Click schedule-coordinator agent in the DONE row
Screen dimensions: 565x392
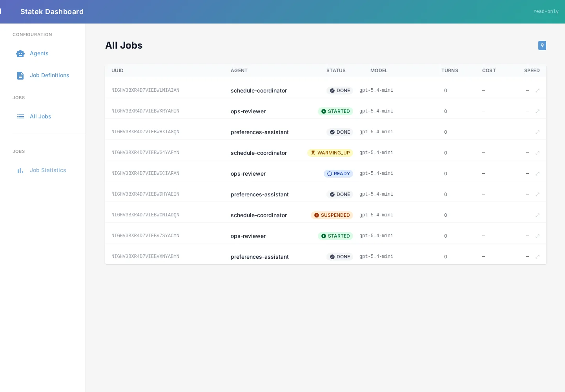point(259,91)
